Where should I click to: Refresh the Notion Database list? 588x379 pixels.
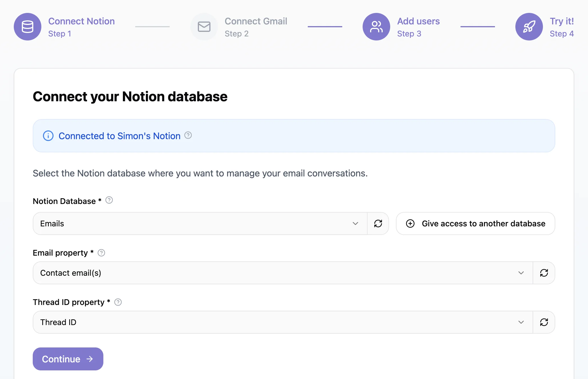pyautogui.click(x=378, y=223)
